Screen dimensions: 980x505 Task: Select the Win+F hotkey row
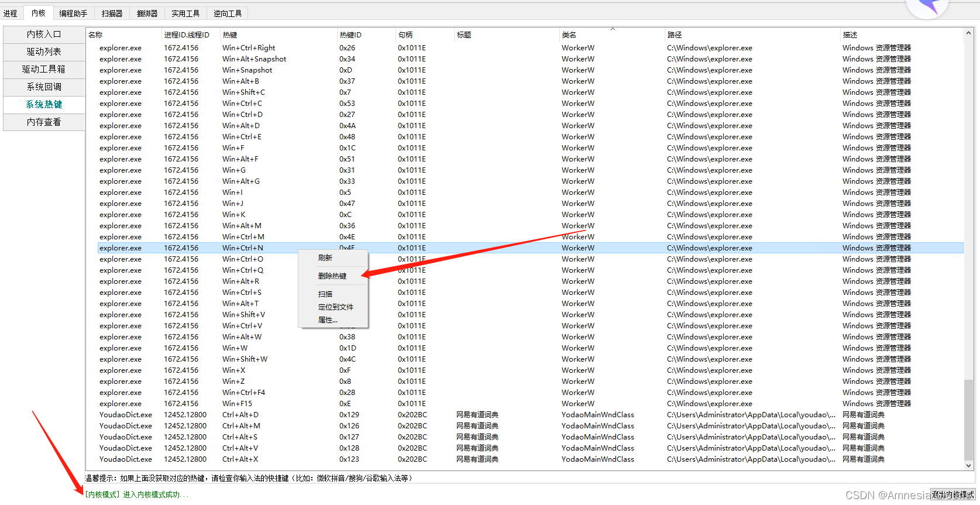tap(530, 148)
